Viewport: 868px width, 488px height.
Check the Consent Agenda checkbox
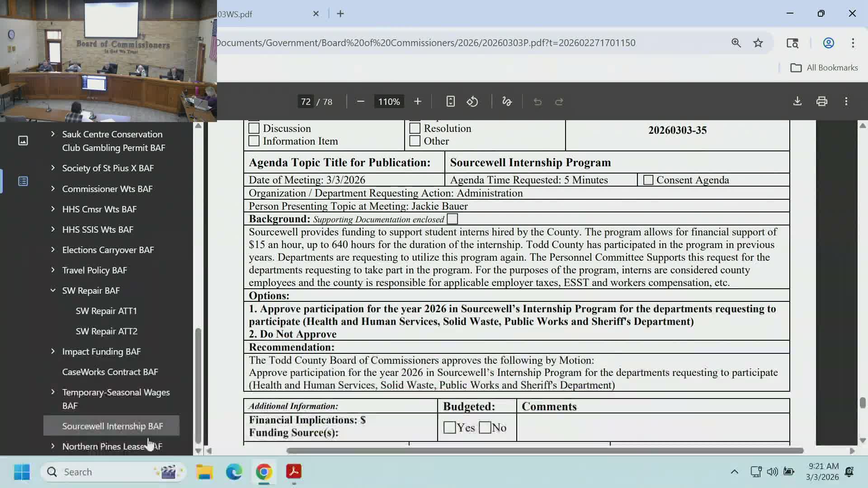648,180
